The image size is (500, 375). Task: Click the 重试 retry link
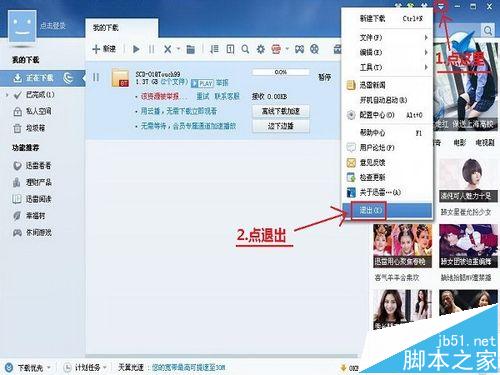click(203, 97)
